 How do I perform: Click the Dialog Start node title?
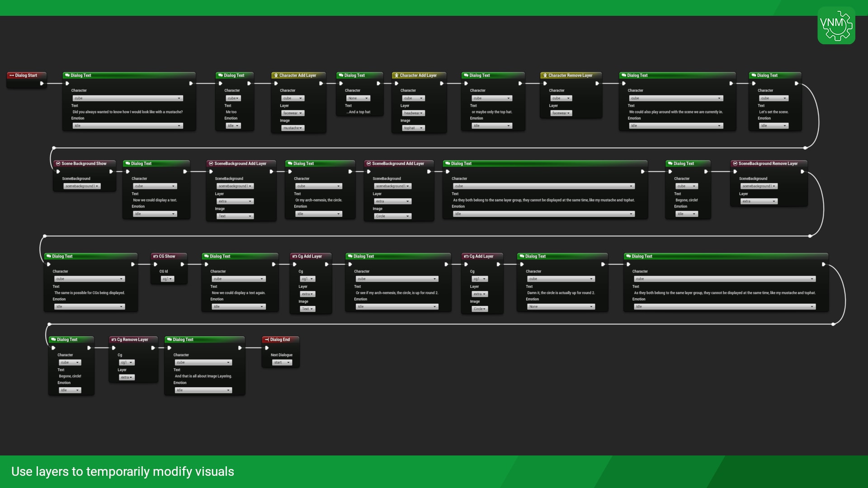(26, 75)
